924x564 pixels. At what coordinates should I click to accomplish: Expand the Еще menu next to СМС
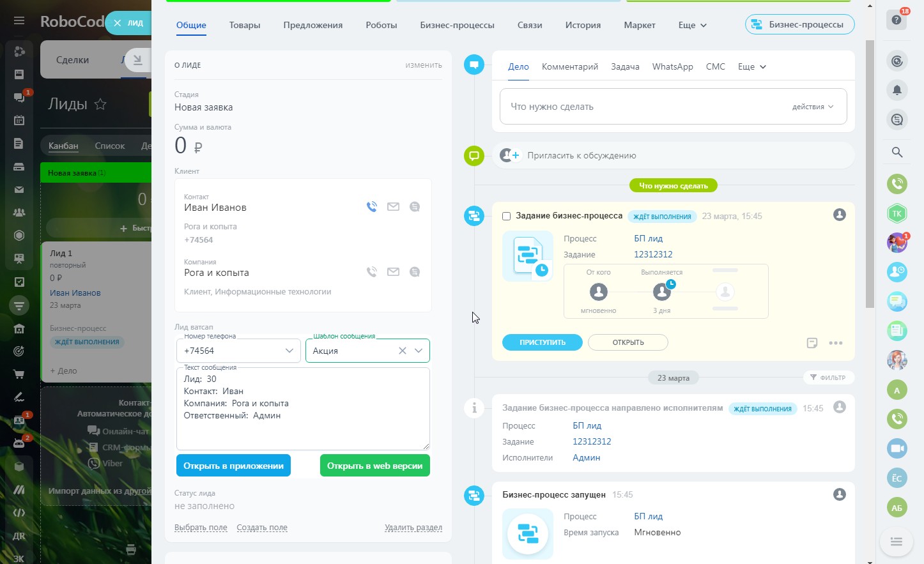coord(752,66)
